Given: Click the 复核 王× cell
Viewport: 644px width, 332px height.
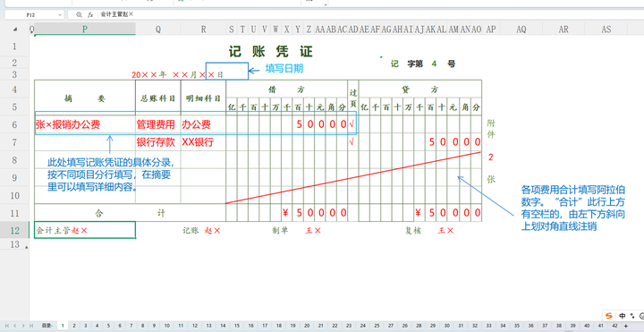Looking at the screenshot, I should [429, 231].
